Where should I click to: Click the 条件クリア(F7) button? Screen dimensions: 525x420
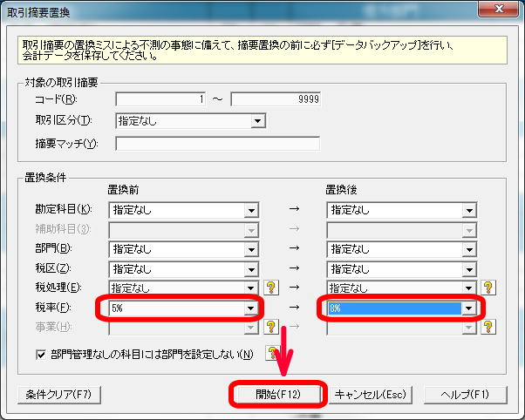pos(59,394)
